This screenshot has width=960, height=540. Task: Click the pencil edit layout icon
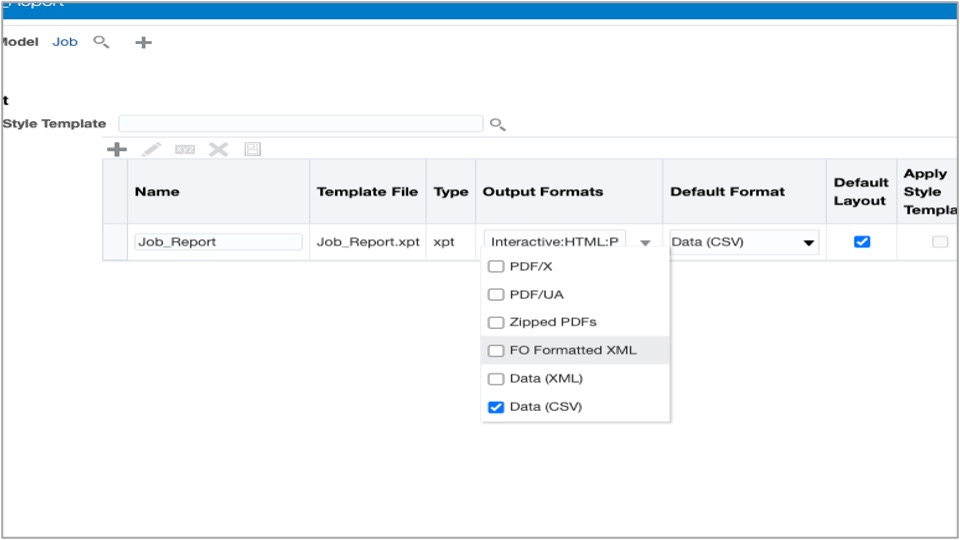[x=151, y=149]
